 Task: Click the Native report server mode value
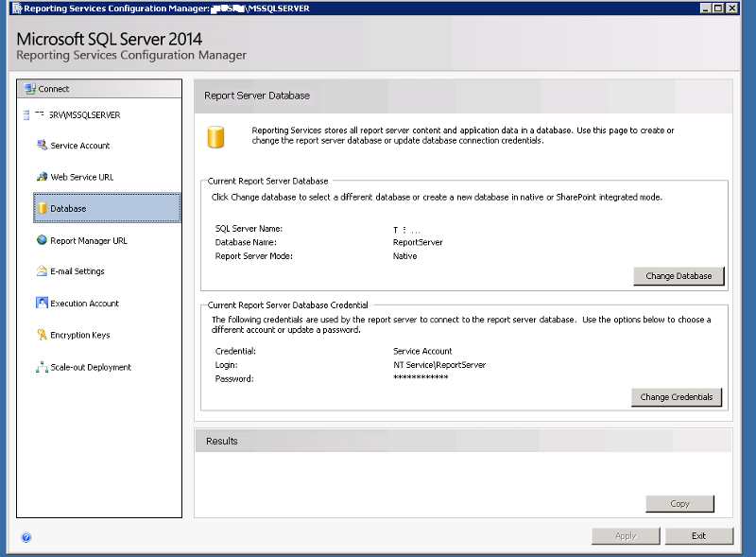(404, 256)
